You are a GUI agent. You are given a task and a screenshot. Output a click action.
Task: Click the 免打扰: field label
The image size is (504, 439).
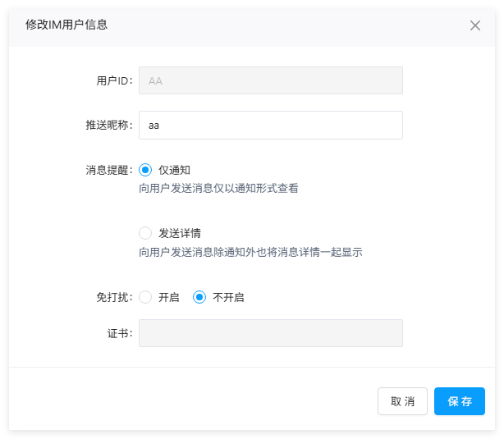tap(114, 297)
